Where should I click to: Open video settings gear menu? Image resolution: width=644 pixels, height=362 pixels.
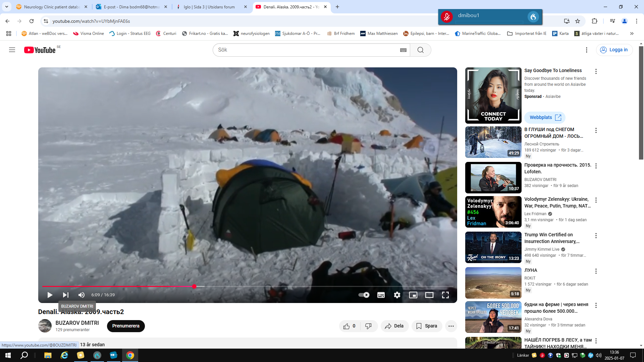coord(397,295)
